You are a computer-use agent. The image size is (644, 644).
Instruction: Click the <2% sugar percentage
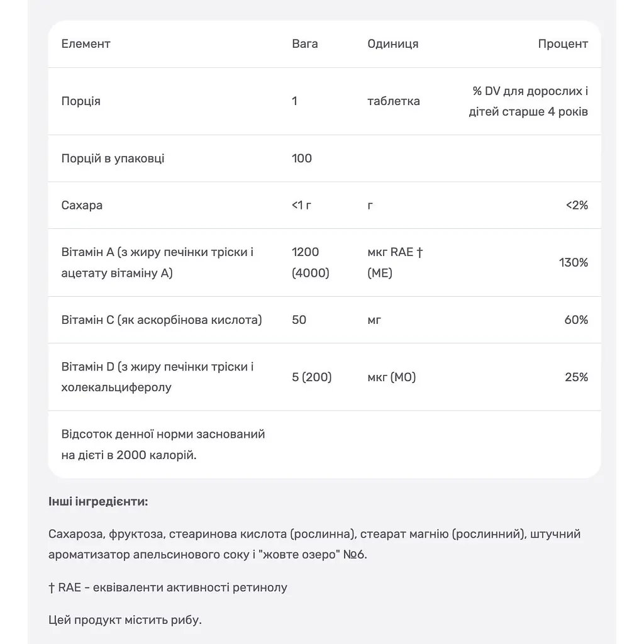(x=577, y=206)
